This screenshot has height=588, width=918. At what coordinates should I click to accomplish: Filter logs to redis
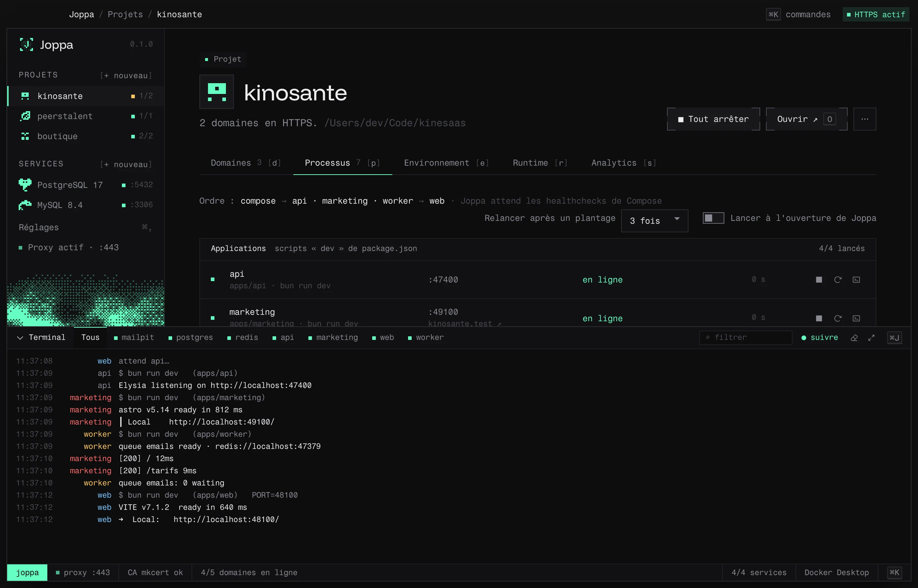pyautogui.click(x=243, y=337)
